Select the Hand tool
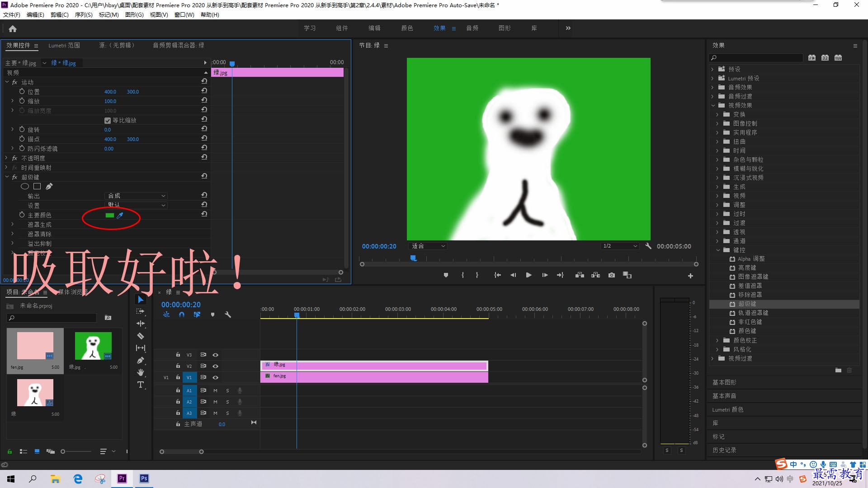Viewport: 868px width, 488px height. [141, 372]
